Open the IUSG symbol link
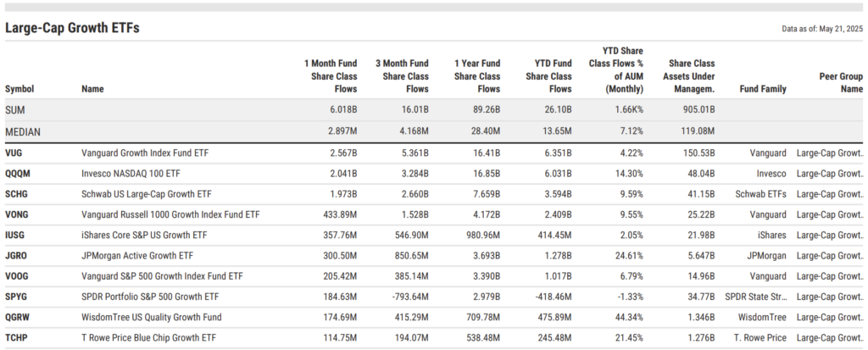This screenshot has width=868, height=350. (x=15, y=236)
